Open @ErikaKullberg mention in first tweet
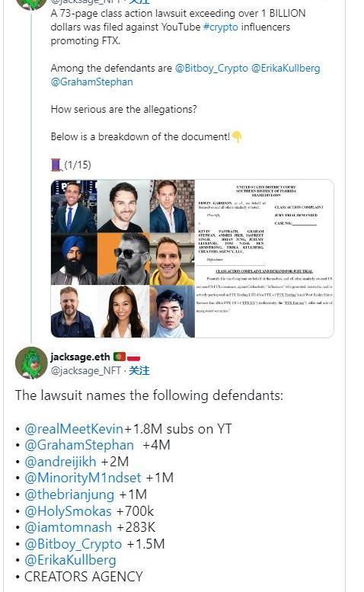Screen dimensions: 364x592 tap(286, 69)
